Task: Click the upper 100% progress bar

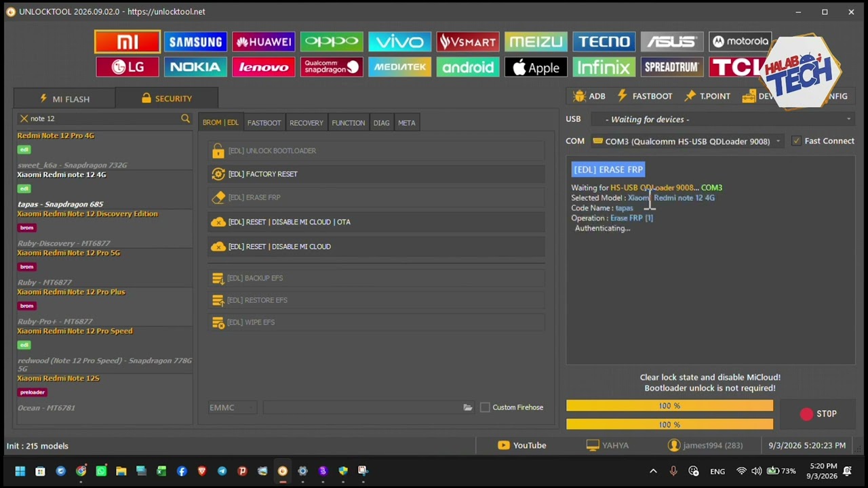Action: click(669, 406)
